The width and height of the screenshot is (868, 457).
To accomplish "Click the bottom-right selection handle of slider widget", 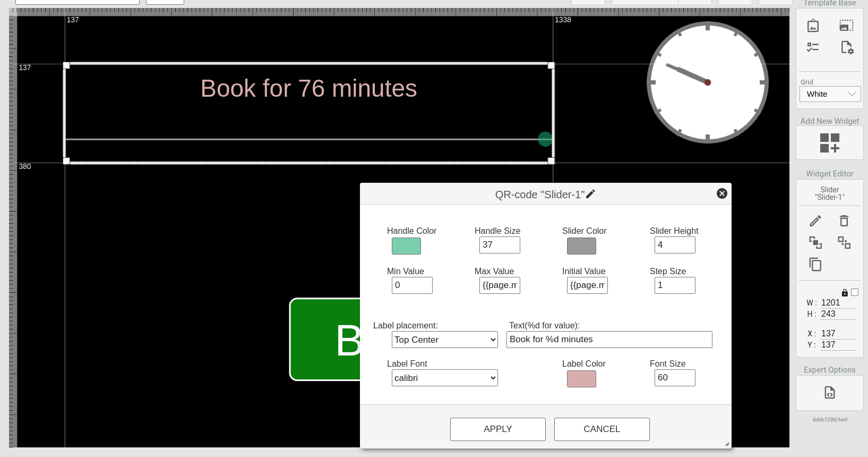I will click(x=551, y=161).
